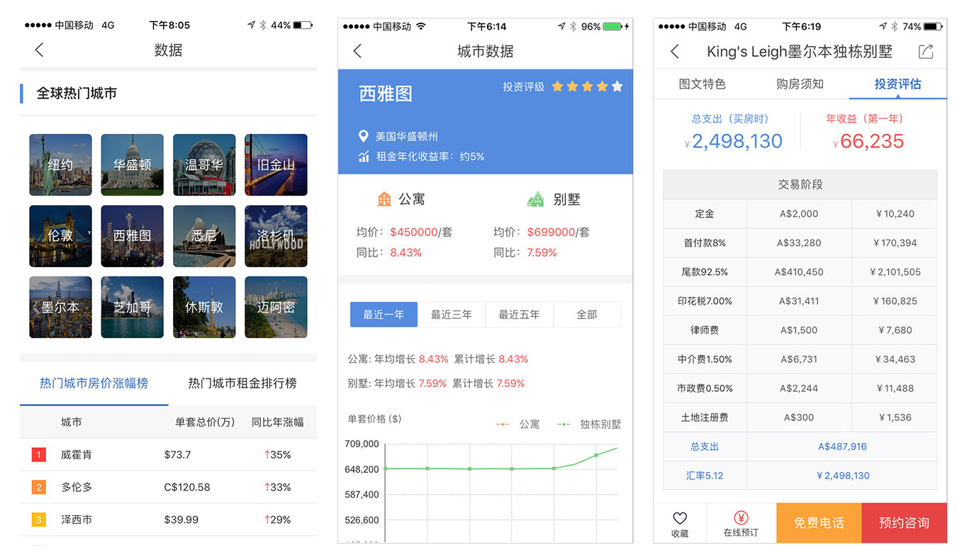
Task: Go back from the 数据 screen
Action: (39, 50)
